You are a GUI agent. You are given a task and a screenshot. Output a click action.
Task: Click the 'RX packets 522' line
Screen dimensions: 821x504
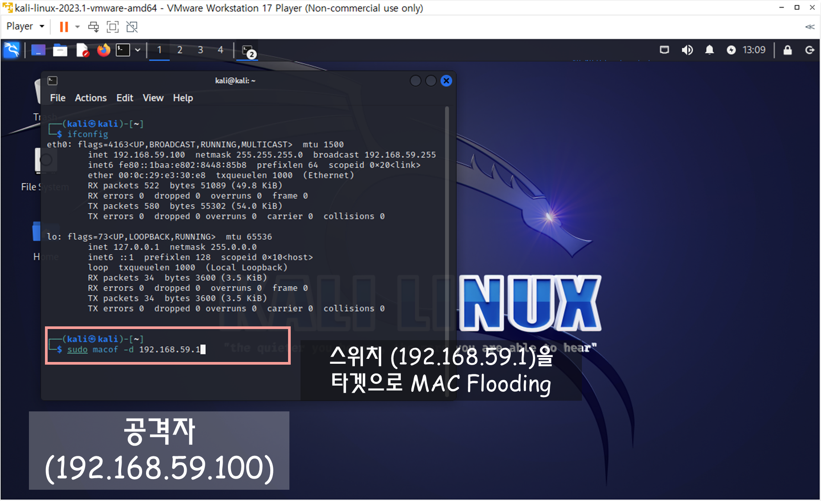point(185,186)
